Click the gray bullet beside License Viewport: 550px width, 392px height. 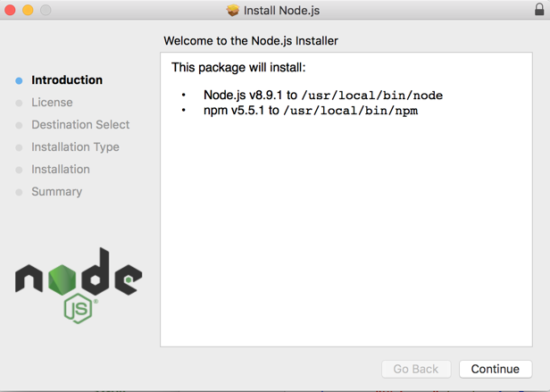tap(19, 103)
